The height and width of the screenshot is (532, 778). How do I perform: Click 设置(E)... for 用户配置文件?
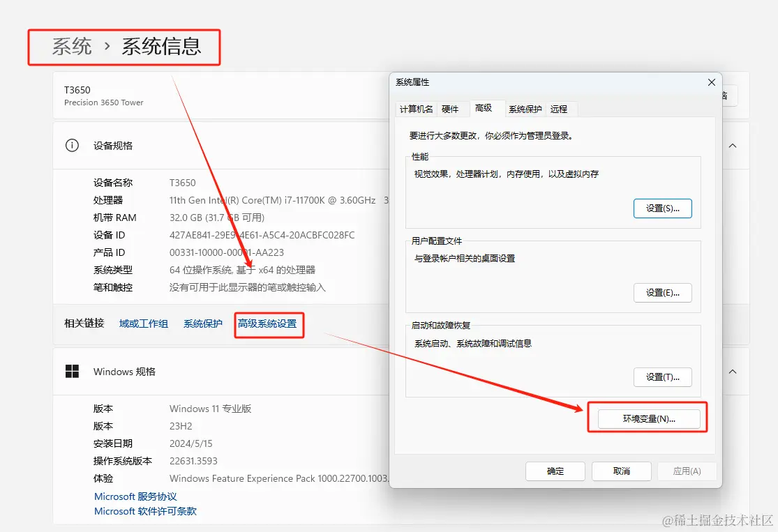coord(662,293)
